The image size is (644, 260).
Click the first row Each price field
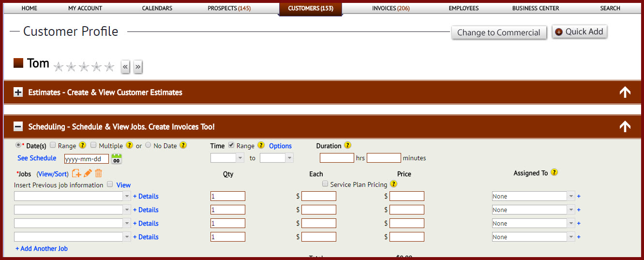(x=319, y=196)
